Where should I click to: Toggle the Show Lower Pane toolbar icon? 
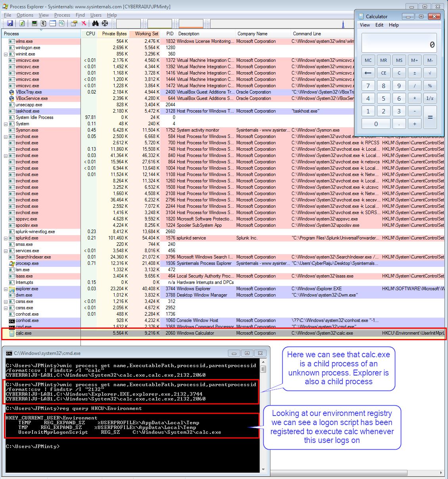click(x=53, y=23)
